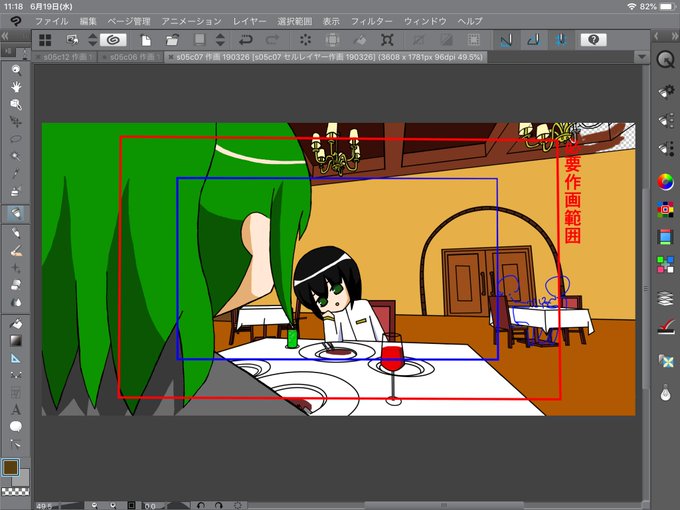Open the Layers stack panel icon
Screen dimensions: 680x510
(x=666, y=299)
